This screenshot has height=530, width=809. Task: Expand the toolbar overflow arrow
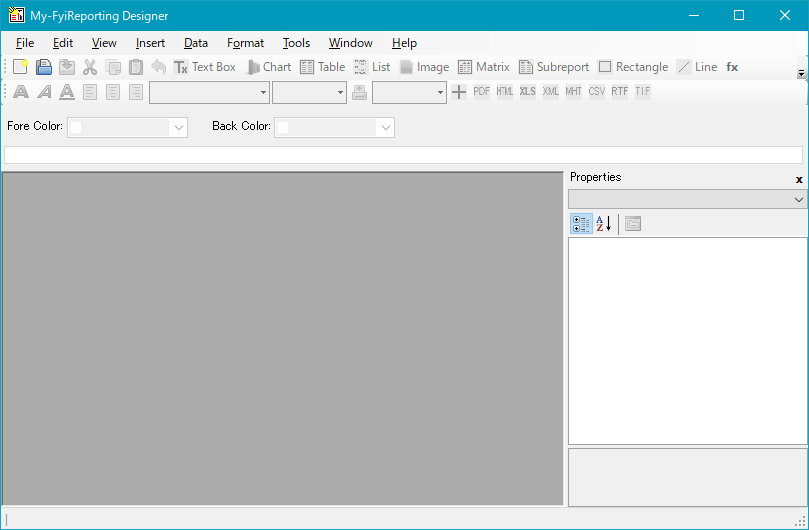801,73
